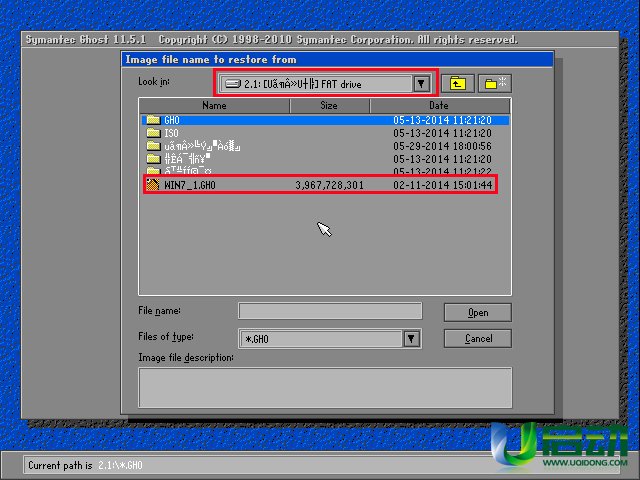Screen dimensions: 640x480
Task: Click the Open button
Action: [x=478, y=313]
